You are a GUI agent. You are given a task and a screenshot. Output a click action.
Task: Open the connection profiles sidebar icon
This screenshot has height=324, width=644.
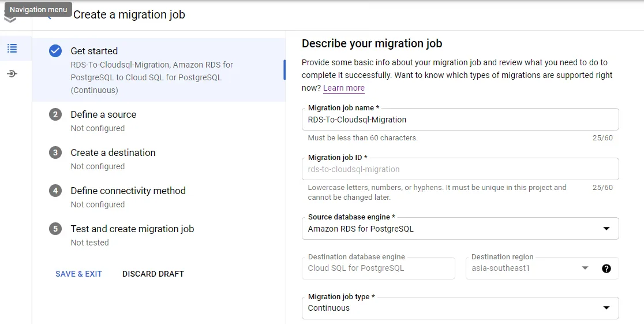(12, 74)
